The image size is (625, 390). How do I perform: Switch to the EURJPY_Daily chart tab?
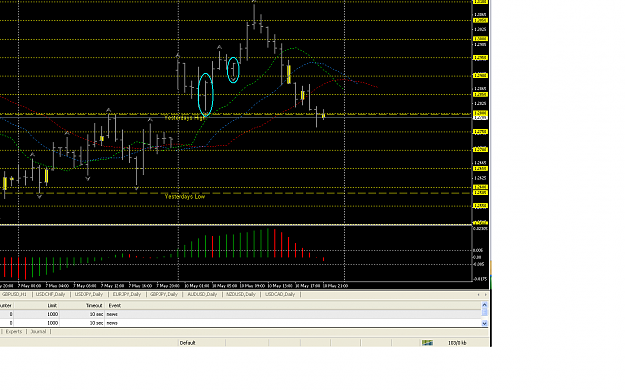point(127,294)
